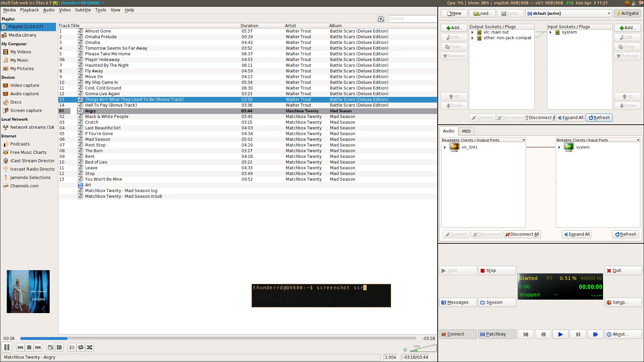The image size is (644, 362).
Task: Open patchbay profile dropdown default [active]
Action: coord(569,13)
